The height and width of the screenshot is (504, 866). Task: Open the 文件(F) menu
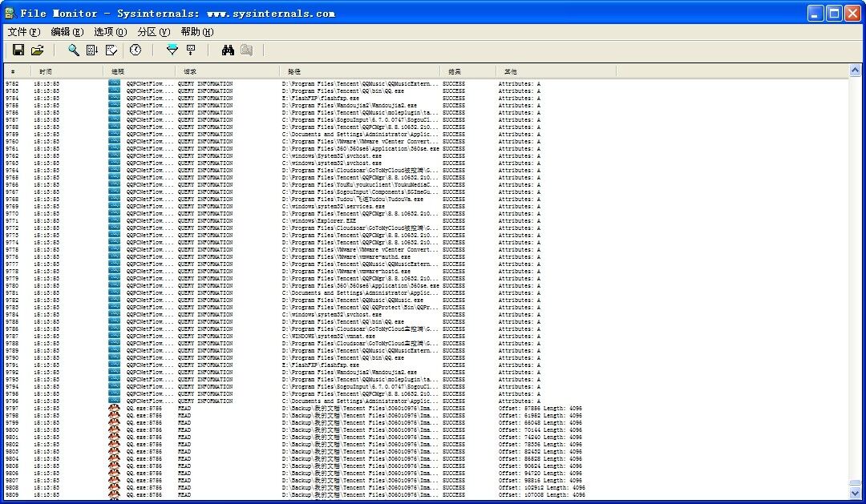[x=24, y=32]
